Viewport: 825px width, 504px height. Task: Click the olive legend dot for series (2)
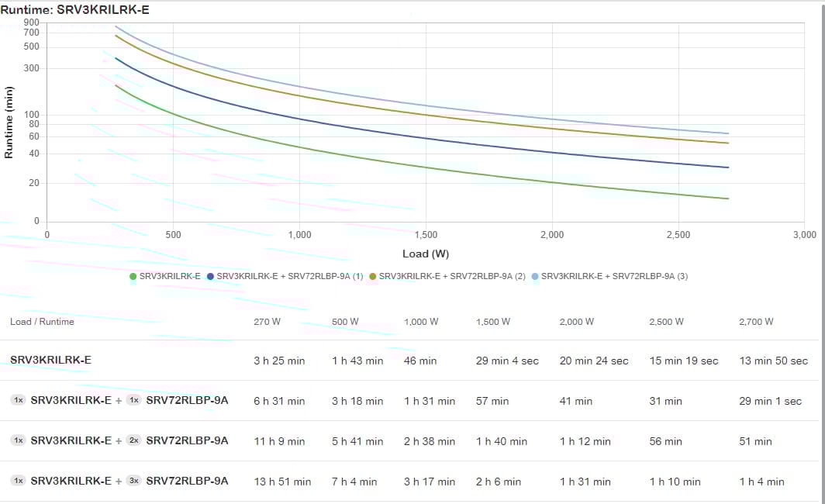(373, 276)
